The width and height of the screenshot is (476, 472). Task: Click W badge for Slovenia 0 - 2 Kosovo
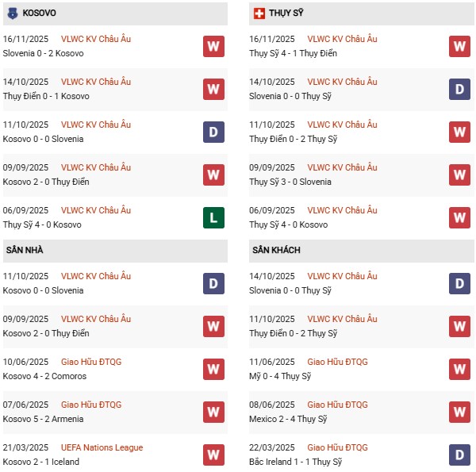213,46
